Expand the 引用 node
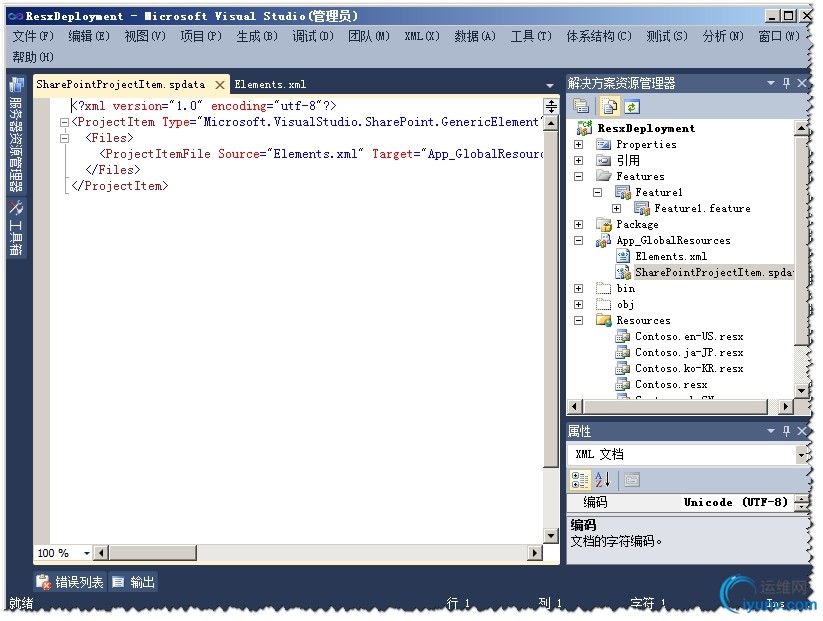This screenshot has height=621, width=823. 578,160
